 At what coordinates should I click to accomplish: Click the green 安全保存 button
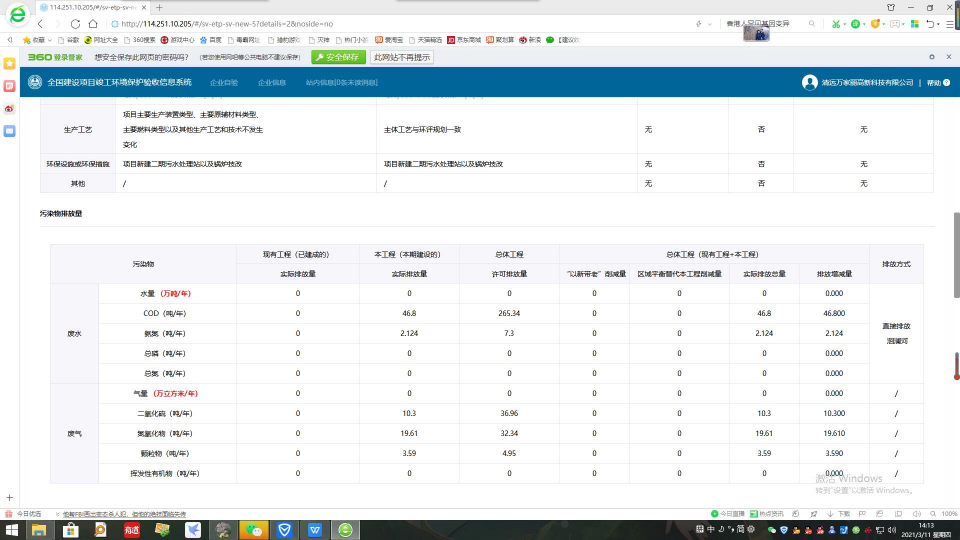point(337,57)
